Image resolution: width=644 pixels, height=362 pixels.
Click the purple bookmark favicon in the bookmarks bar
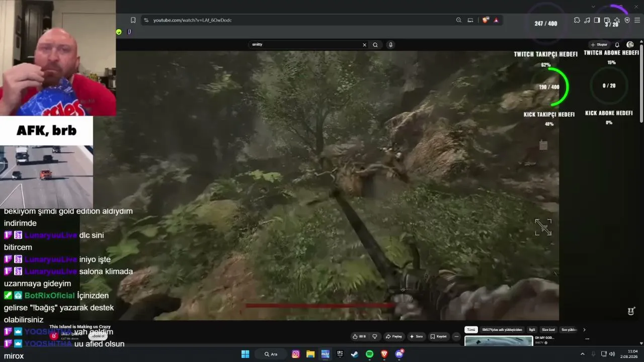(129, 32)
